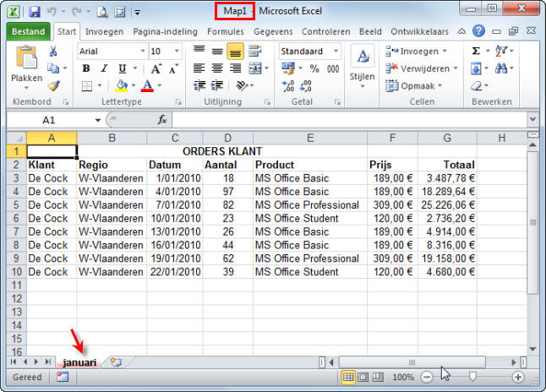The width and height of the screenshot is (546, 392).
Task: Click the AutoSum sigma icon
Action: 476,52
